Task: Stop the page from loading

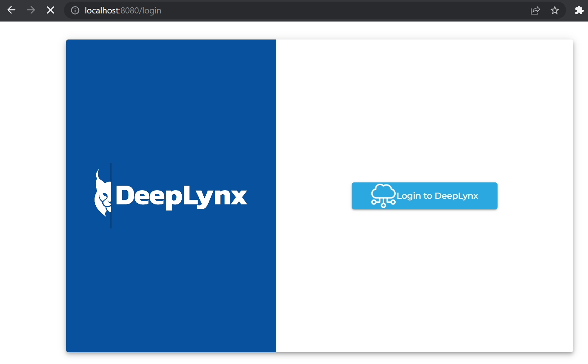Action: (51, 10)
